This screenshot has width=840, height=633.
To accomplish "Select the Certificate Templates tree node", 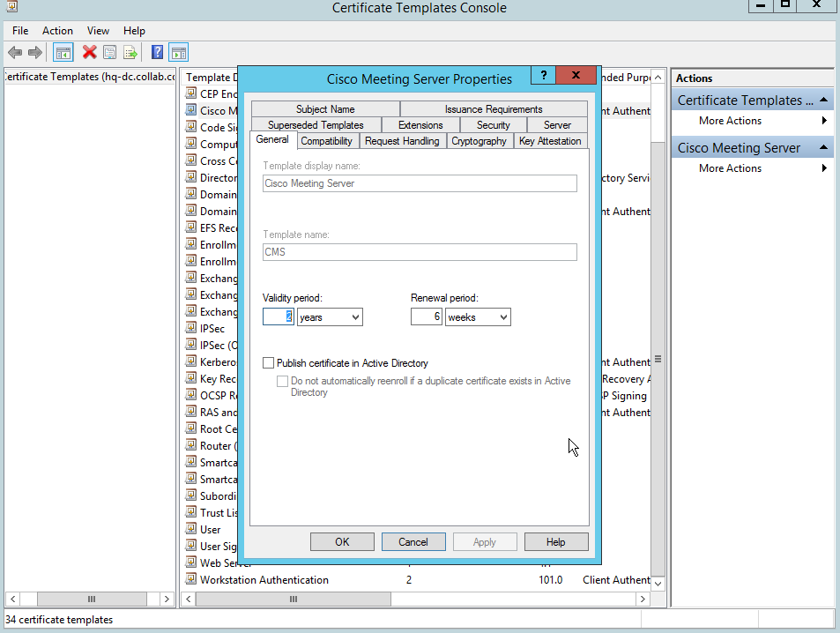I will coord(89,77).
